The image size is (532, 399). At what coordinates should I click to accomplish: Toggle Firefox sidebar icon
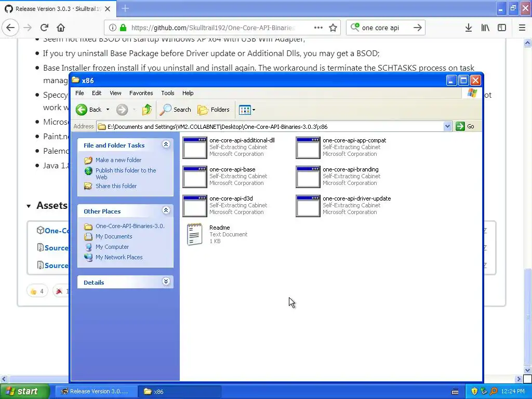click(x=502, y=28)
